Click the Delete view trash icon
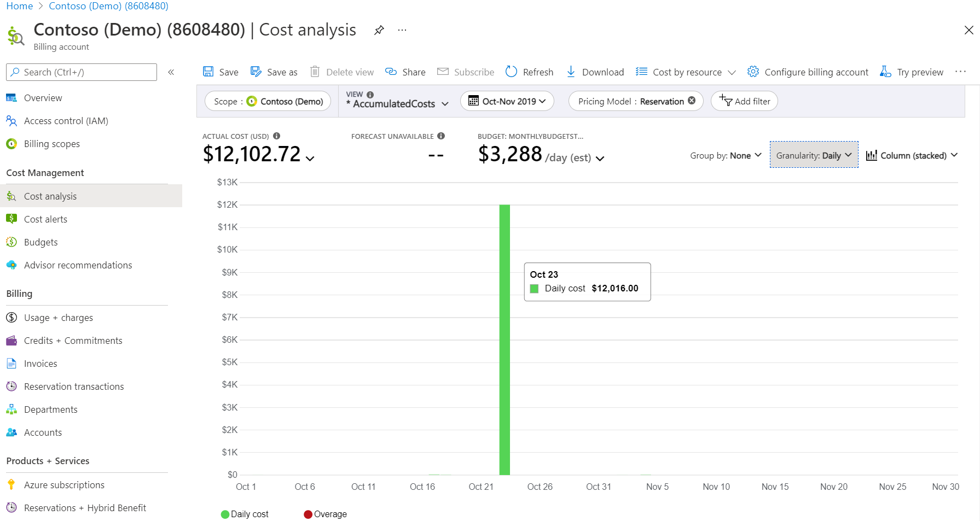 pyautogui.click(x=315, y=72)
